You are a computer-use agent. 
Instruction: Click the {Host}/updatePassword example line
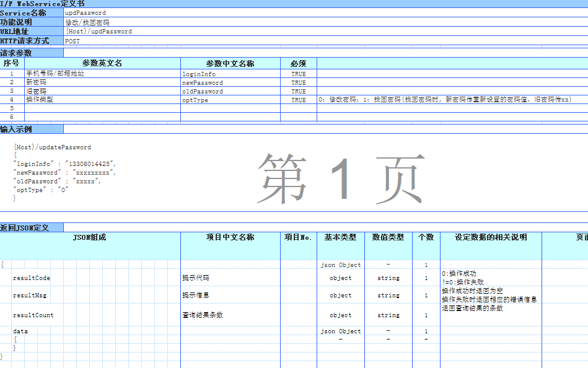[x=53, y=147]
